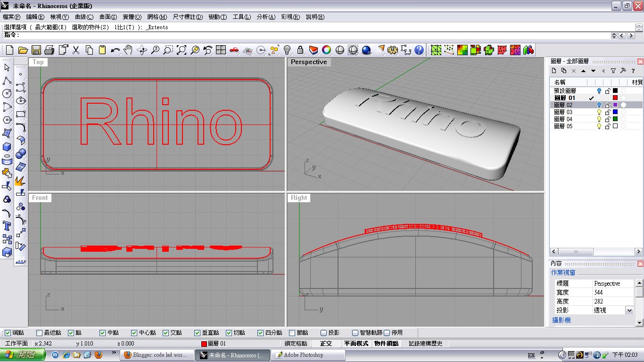Select the Polyline tool in the left toolbar

tap(7, 81)
